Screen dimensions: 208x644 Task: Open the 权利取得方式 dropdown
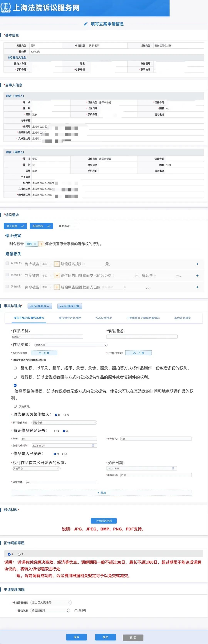[x=64, y=422]
